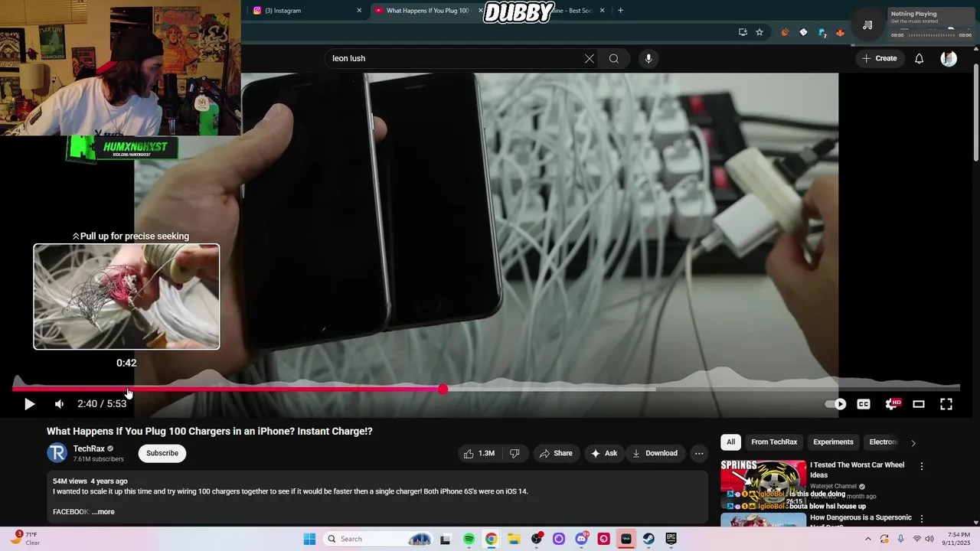Viewport: 980px width, 551px height.
Task: Open the TechRax channel name link
Action: [x=89, y=449]
